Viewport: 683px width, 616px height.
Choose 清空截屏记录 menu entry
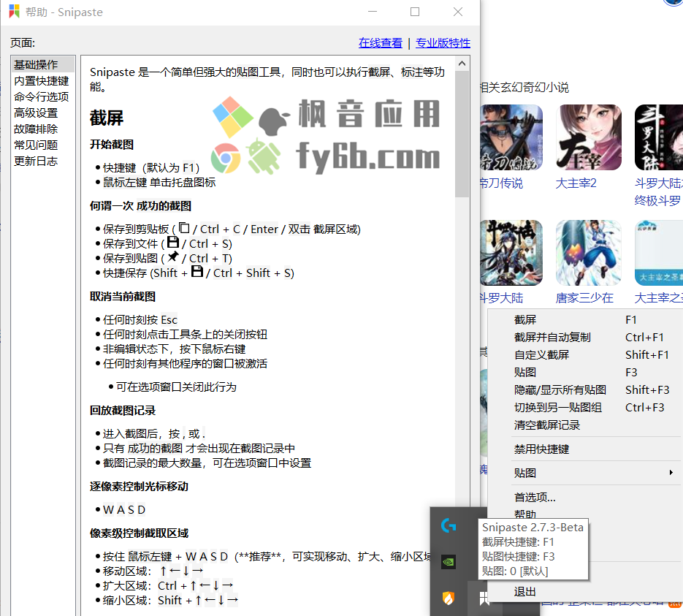pyautogui.click(x=584, y=425)
